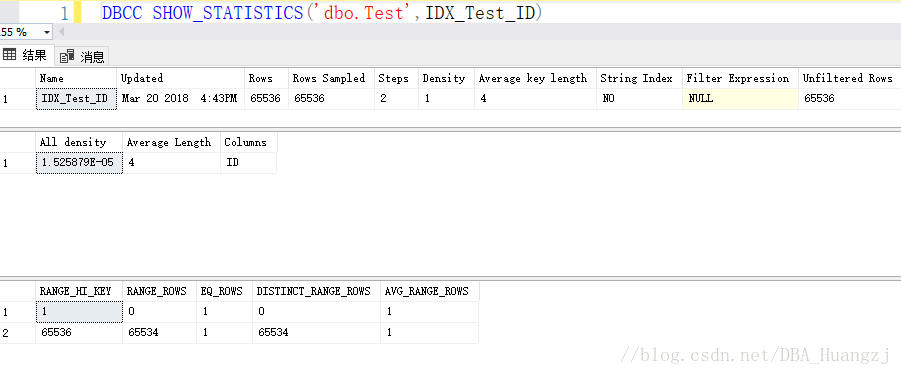Select the RANGE_HI_KEY value 1 cell
The height and width of the screenshot is (375, 901).
79,312
